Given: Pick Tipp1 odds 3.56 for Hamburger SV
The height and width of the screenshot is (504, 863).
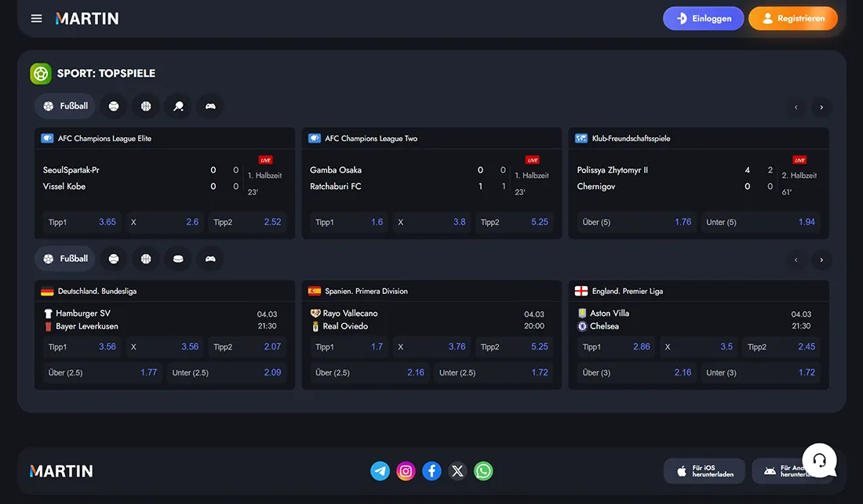Looking at the screenshot, I should (x=82, y=346).
